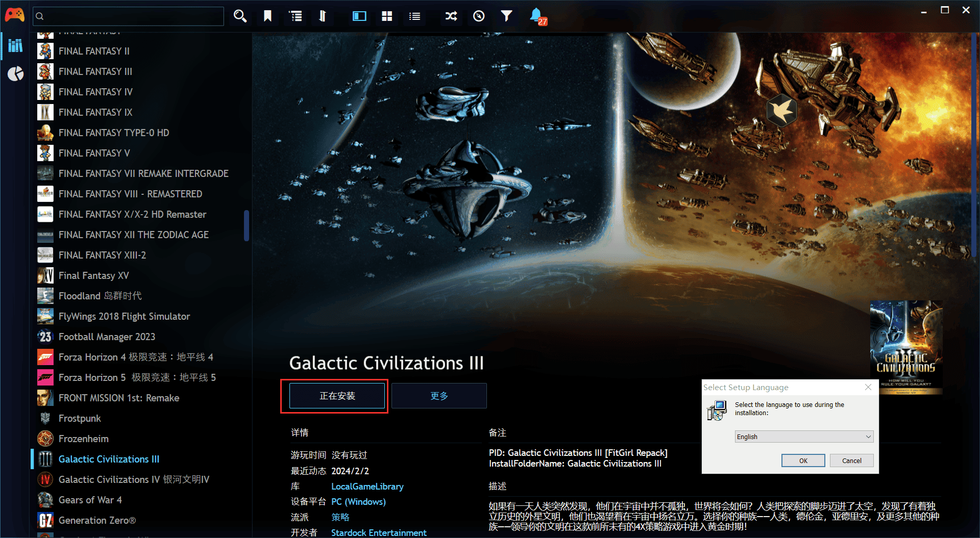Pick a random game with shuffle icon
This screenshot has height=538, width=980.
[x=451, y=16]
